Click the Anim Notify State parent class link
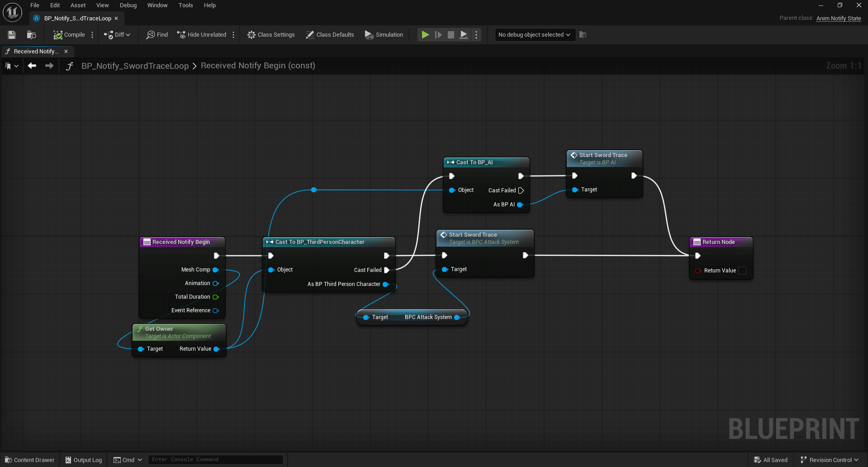Screen dimensions: 868x467 click(x=839, y=19)
